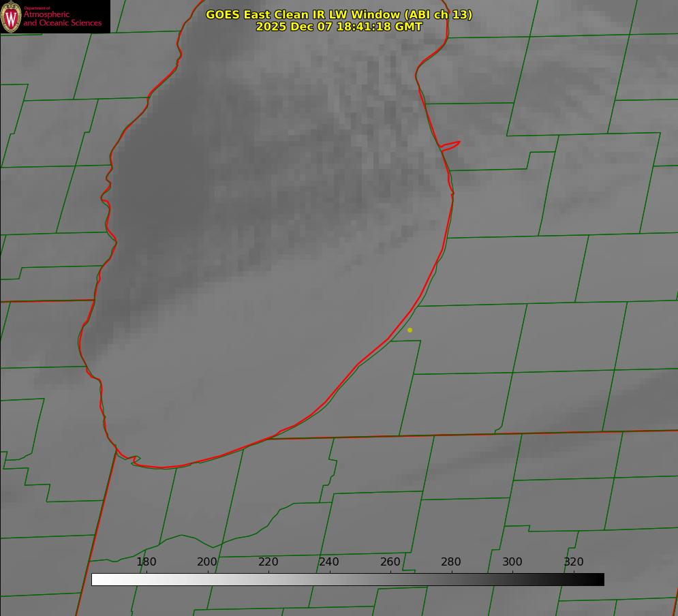
Task: Select the 280 value on the temperature scale
Action: (451, 562)
